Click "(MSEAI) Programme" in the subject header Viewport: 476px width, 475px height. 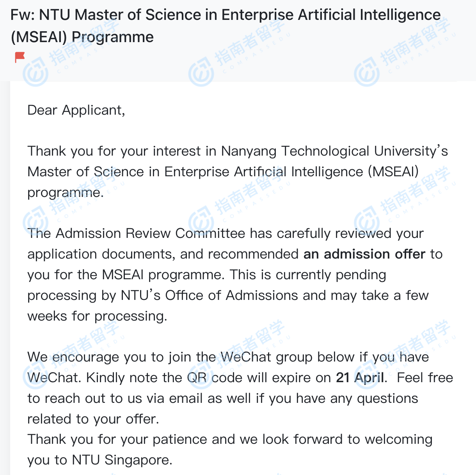[82, 37]
